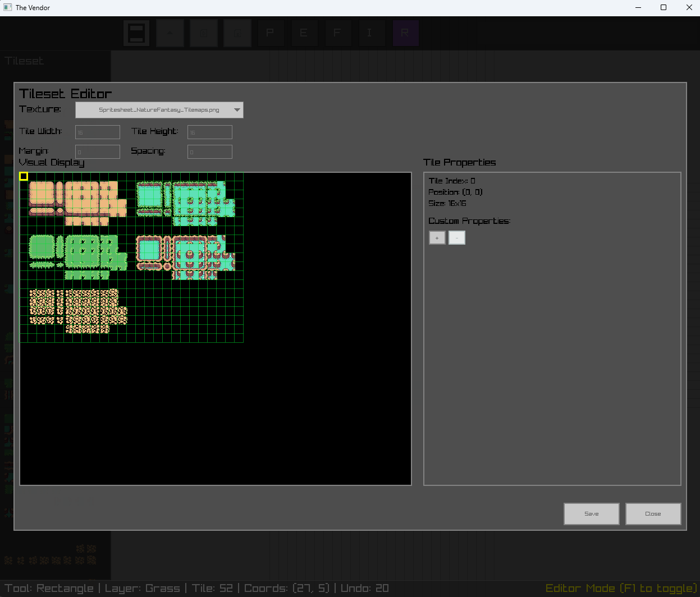Remove custom property with minus button

click(x=457, y=238)
